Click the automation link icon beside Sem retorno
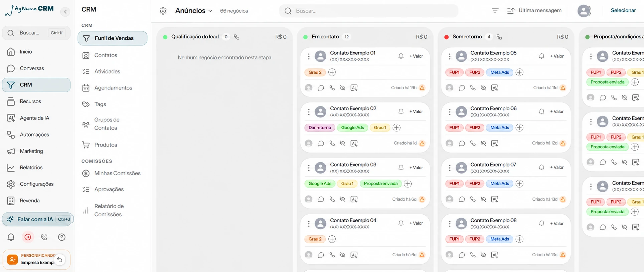This screenshot has height=272, width=644. click(499, 37)
